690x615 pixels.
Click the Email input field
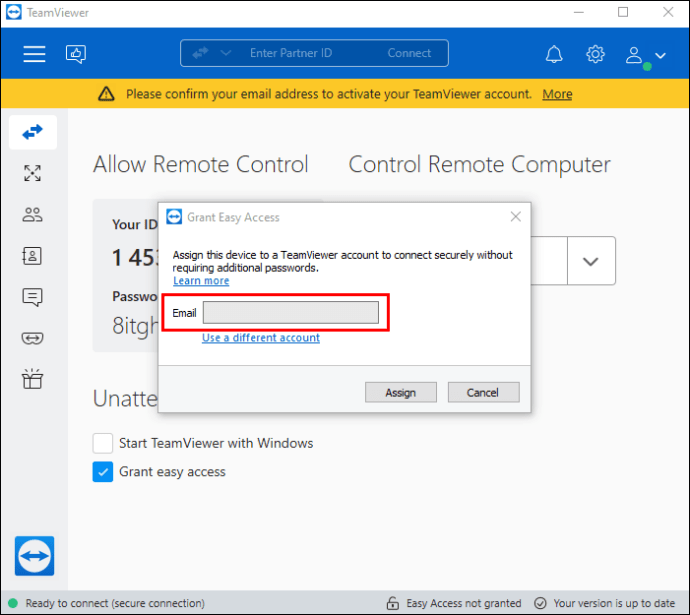click(x=290, y=312)
